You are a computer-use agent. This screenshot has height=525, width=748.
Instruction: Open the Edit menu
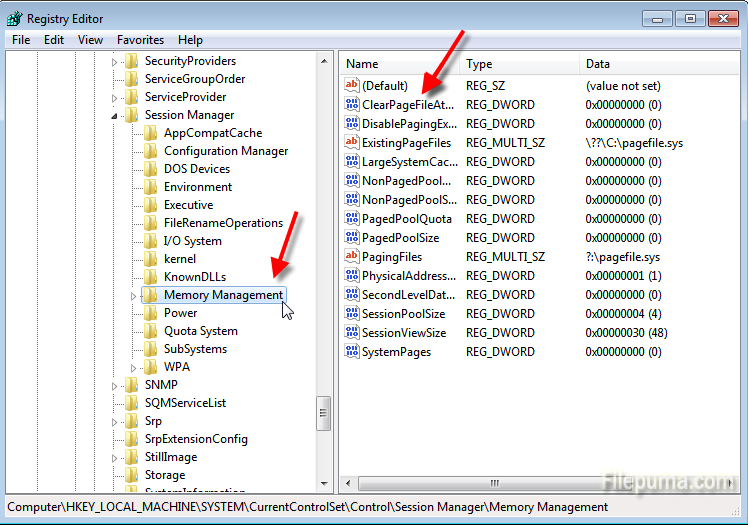54,40
